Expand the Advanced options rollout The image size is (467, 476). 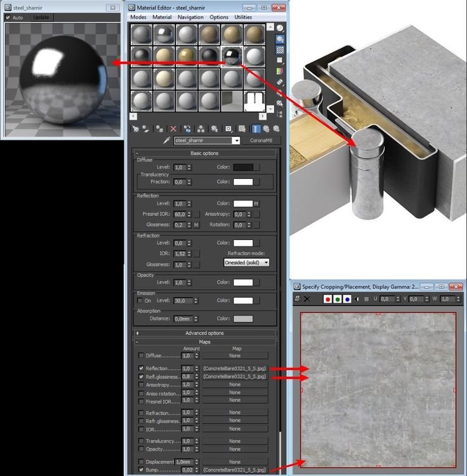[204, 333]
